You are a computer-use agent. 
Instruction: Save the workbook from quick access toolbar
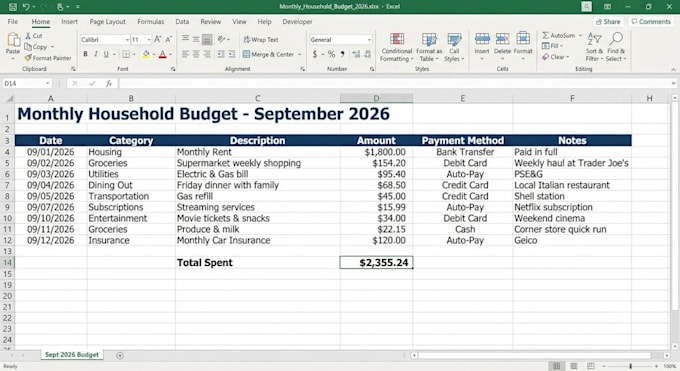pyautogui.click(x=13, y=7)
